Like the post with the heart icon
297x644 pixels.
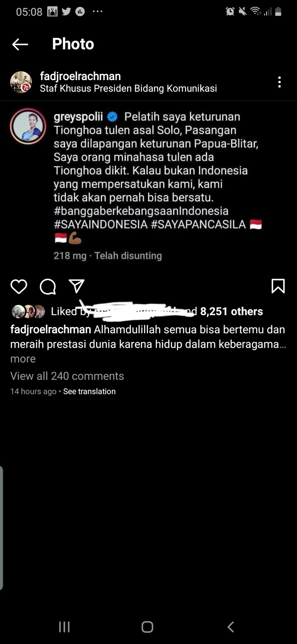pyautogui.click(x=19, y=287)
